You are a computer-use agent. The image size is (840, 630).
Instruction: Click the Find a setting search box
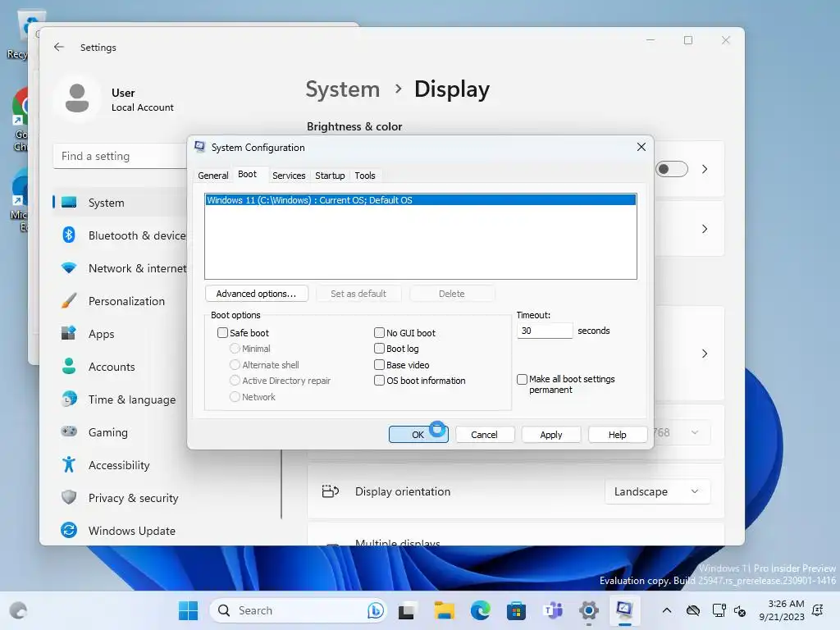click(x=121, y=156)
